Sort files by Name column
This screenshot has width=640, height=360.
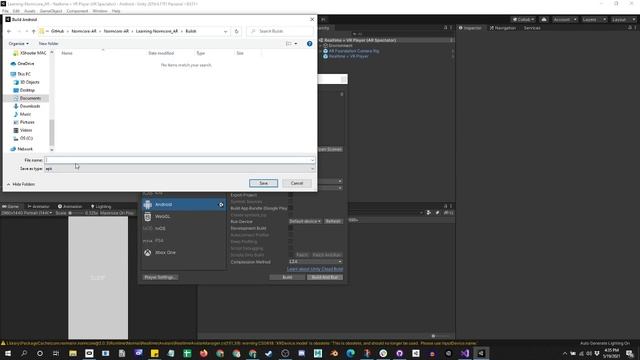pyautogui.click(x=67, y=53)
